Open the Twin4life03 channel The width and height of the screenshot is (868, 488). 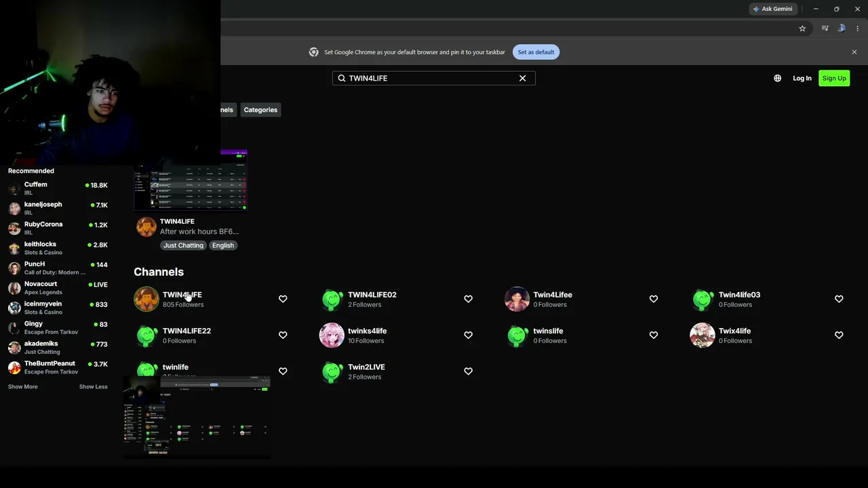click(739, 295)
